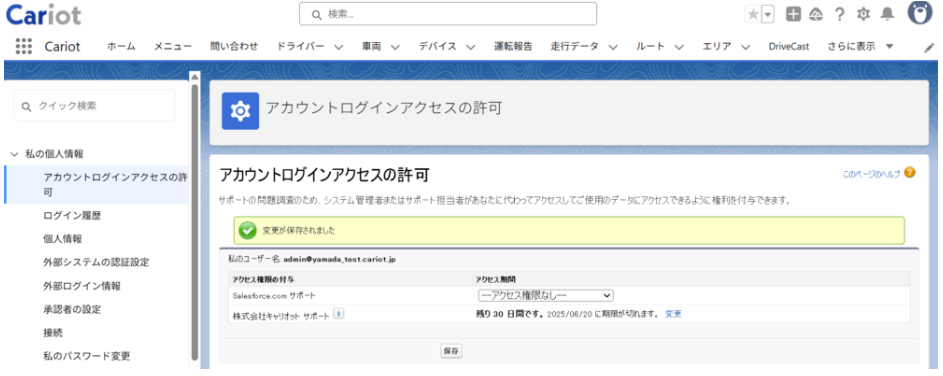Click the info icon next to 株式会社キャリオット サポート
The height and width of the screenshot is (376, 943).
tap(339, 313)
